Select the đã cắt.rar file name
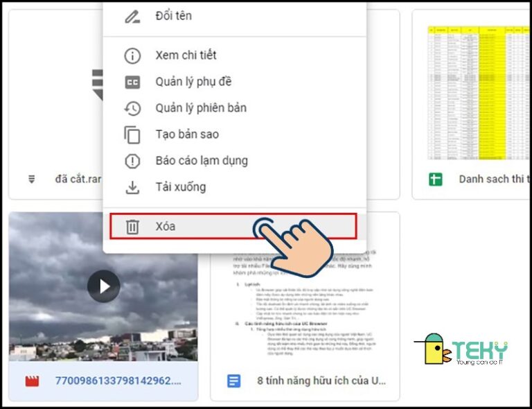Screen dimensions: 532x409 [78, 180]
